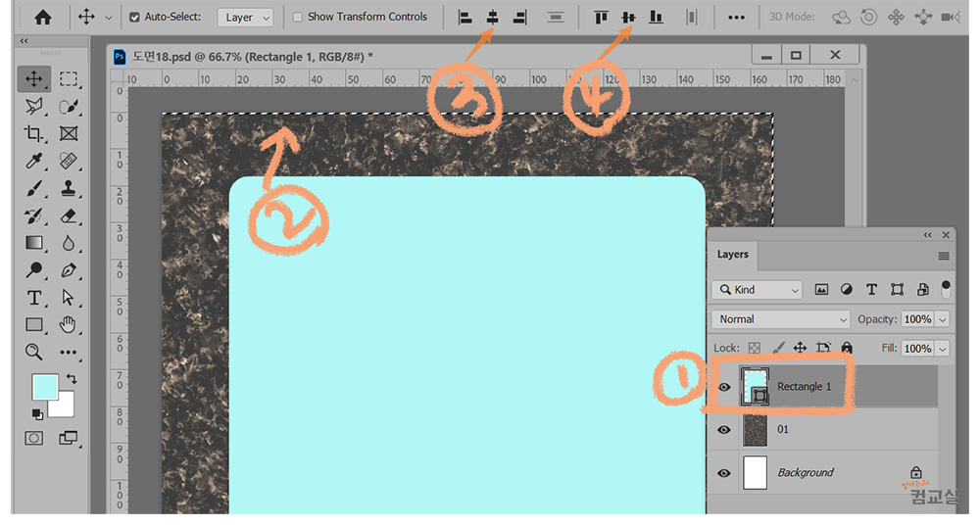The width and height of the screenshot is (980, 526).
Task: Lock transparent pixels
Action: pos(755,348)
